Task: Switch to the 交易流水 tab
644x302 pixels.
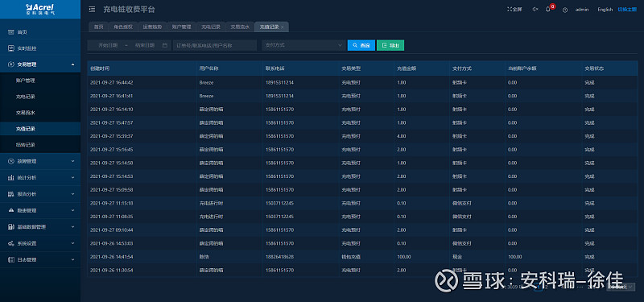Action: 240,27
